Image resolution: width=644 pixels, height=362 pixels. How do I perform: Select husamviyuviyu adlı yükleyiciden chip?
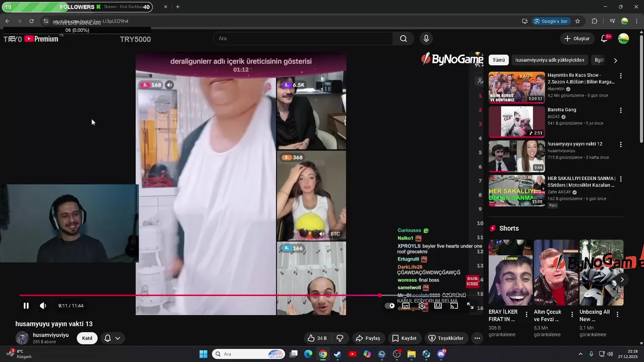pyautogui.click(x=550, y=60)
